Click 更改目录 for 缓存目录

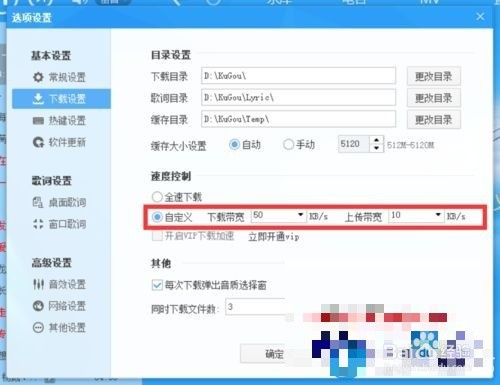click(x=434, y=119)
